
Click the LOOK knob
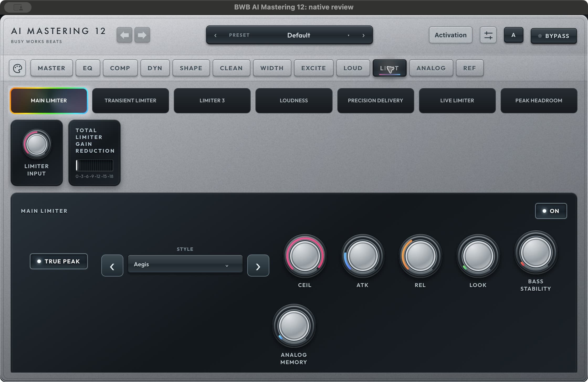click(478, 256)
